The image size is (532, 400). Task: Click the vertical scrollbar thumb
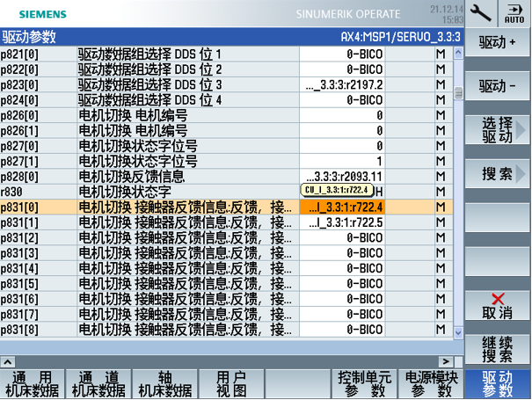pyautogui.click(x=458, y=93)
